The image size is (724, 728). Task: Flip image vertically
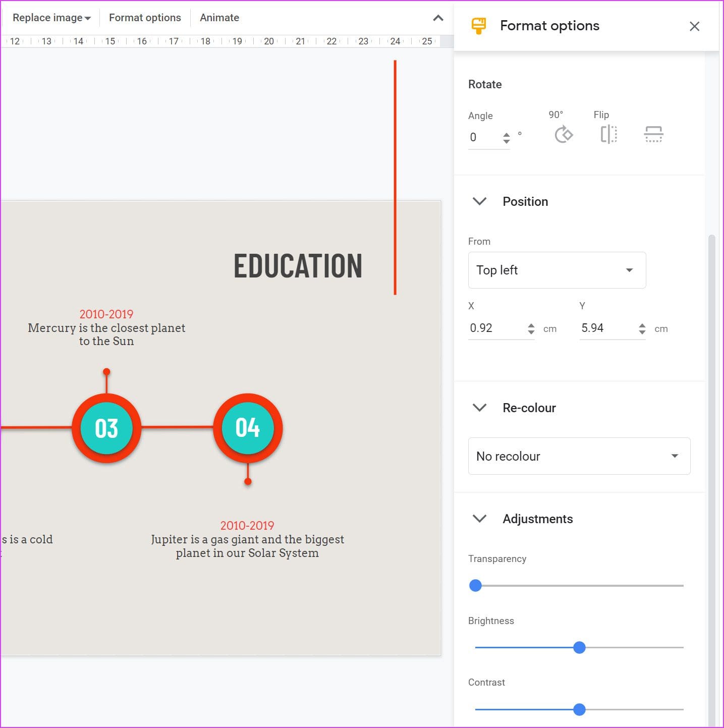[x=653, y=135]
